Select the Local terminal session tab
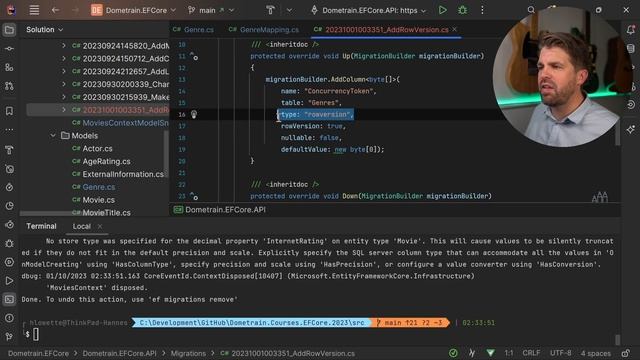640x360 pixels. (x=82, y=226)
